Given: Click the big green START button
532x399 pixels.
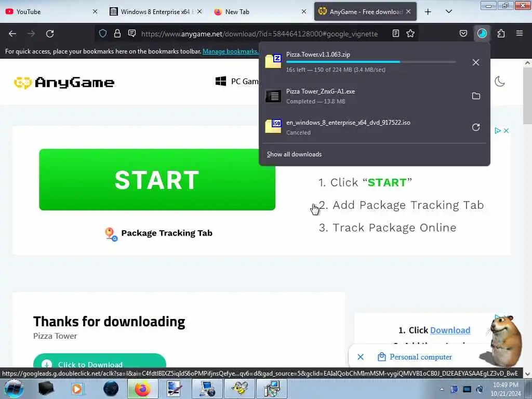Looking at the screenshot, I should (157, 179).
